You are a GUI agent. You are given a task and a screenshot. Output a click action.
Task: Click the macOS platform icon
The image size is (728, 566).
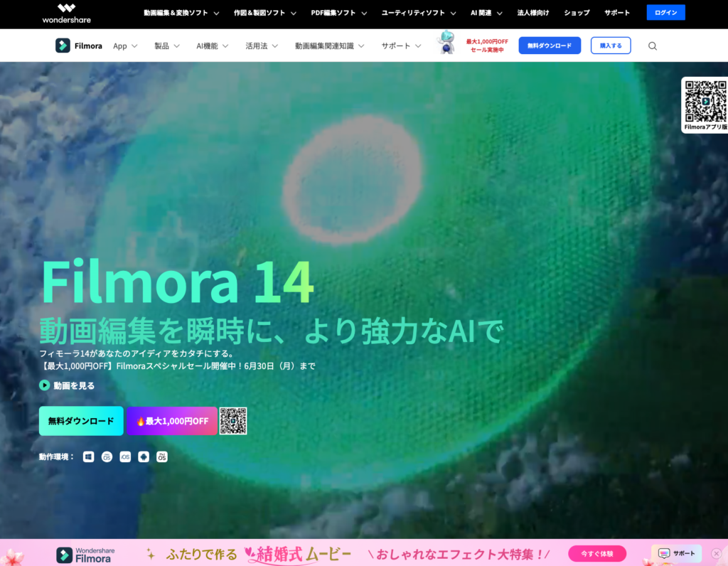(x=107, y=456)
